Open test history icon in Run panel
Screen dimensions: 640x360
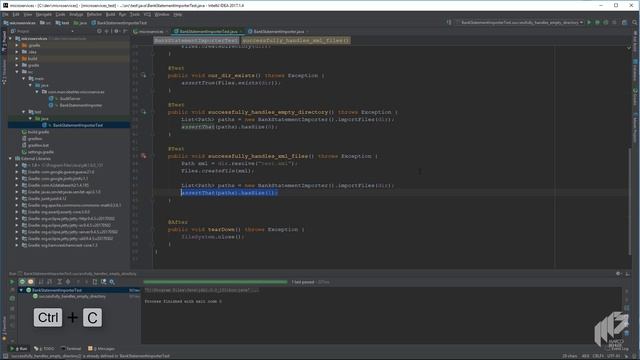(x=104, y=282)
